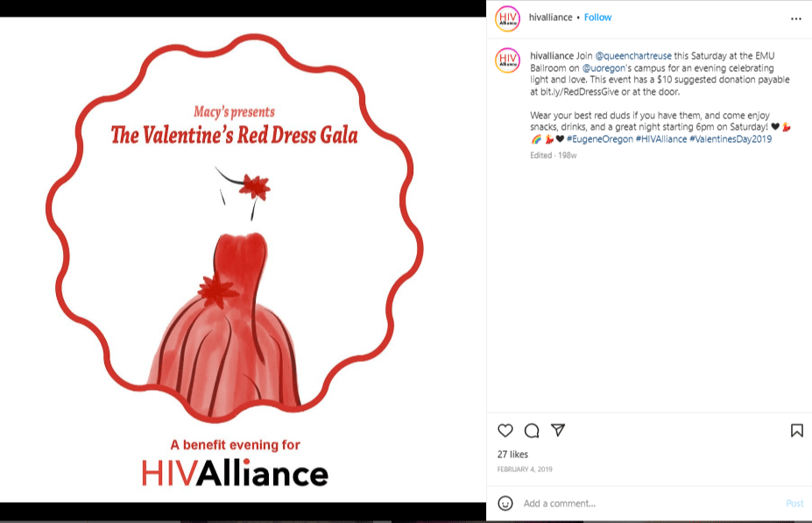Share post with paper plane icon
The height and width of the screenshot is (523, 812).
(558, 430)
